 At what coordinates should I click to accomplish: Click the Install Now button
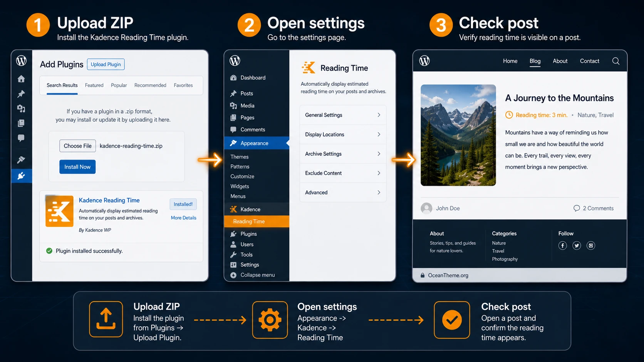pos(77,167)
